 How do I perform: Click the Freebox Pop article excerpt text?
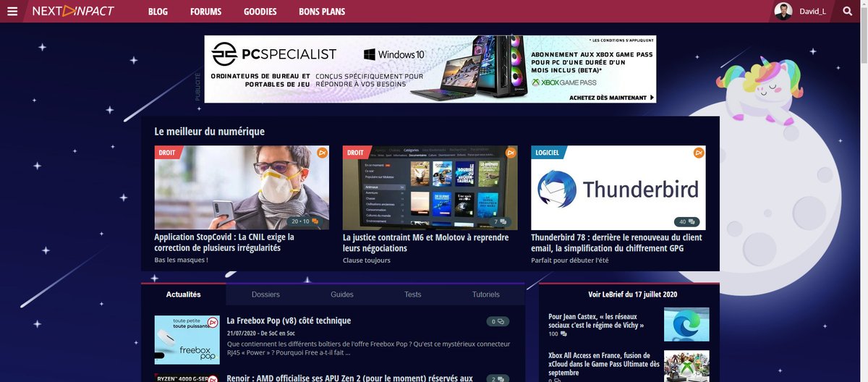point(368,349)
